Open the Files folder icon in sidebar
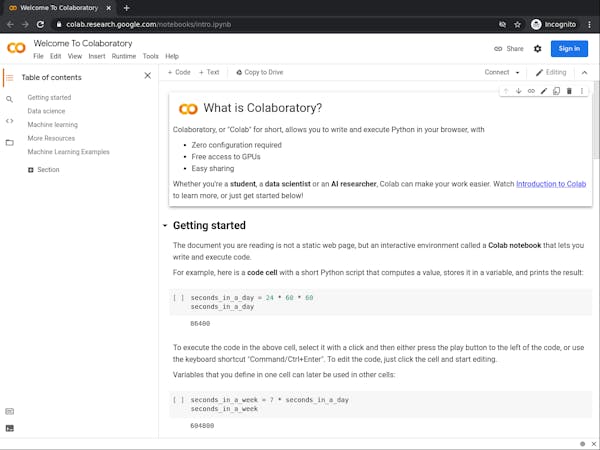The width and height of the screenshot is (600, 450). 9,142
